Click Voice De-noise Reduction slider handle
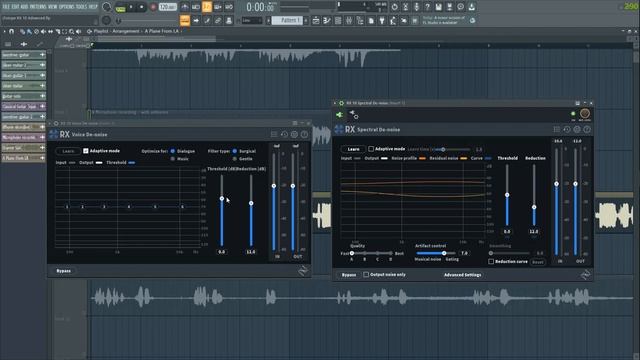Screen dimensions: 640x360 251,203
